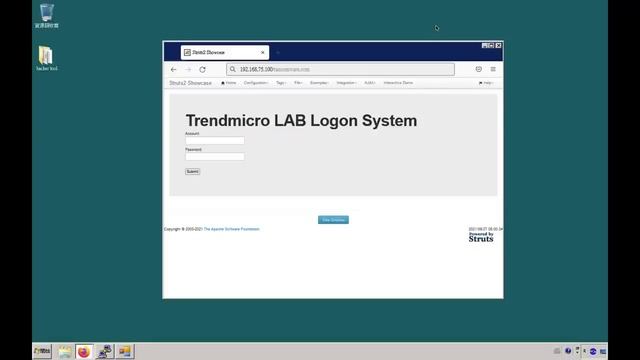This screenshot has height=360, width=640.
Task: Click the Password input field
Action: coord(215,156)
